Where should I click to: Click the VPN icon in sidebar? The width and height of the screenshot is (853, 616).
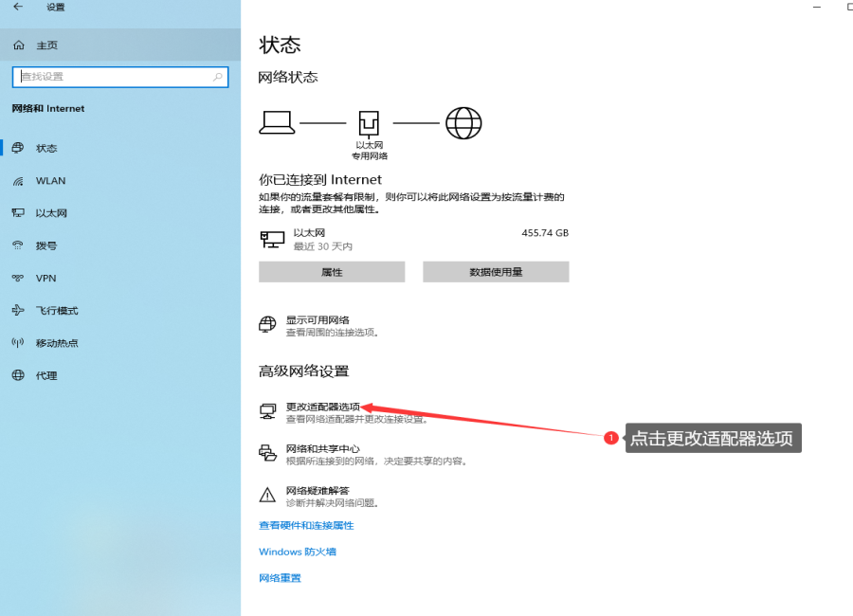(18, 278)
